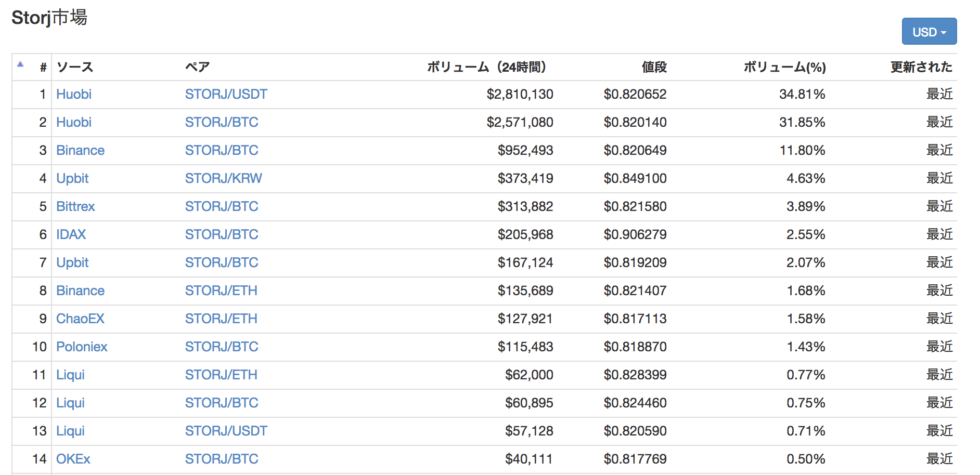Sort table by ペア column header
The width and height of the screenshot is (980, 475).
(198, 67)
